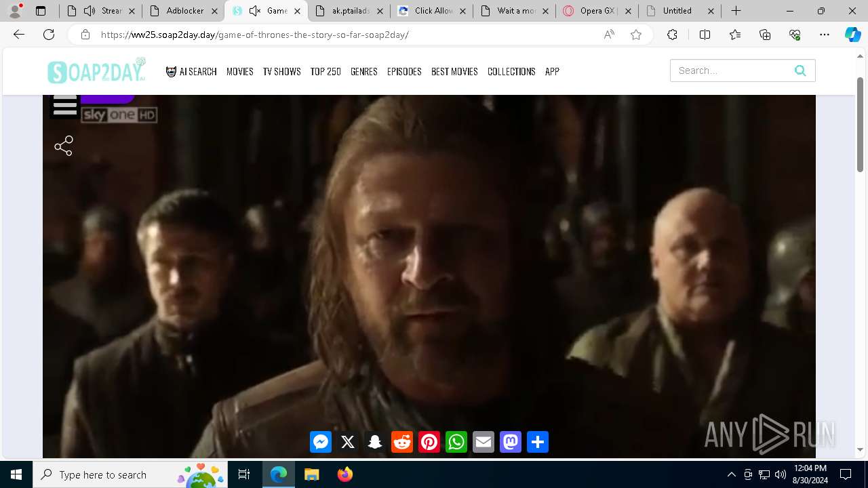Show hidden system tray icons
The width and height of the screenshot is (868, 488).
[x=731, y=474]
